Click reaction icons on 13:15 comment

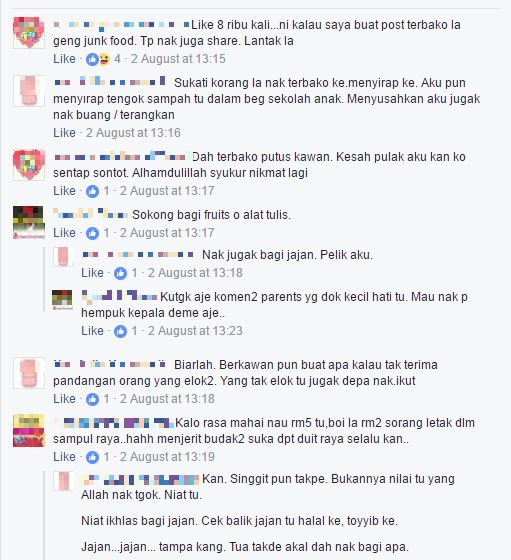pos(98,59)
